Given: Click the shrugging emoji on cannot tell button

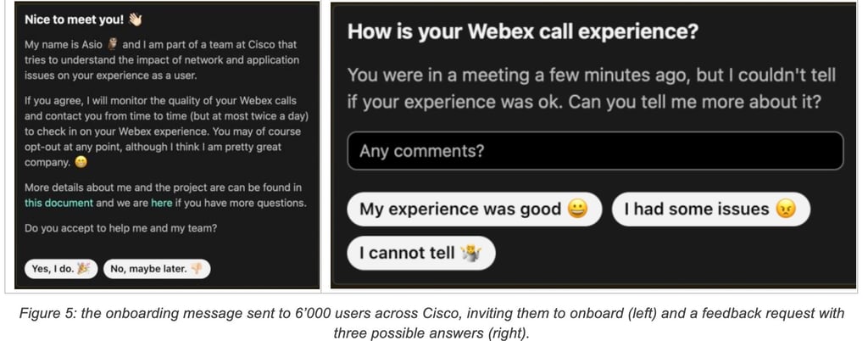Looking at the screenshot, I should [x=470, y=254].
